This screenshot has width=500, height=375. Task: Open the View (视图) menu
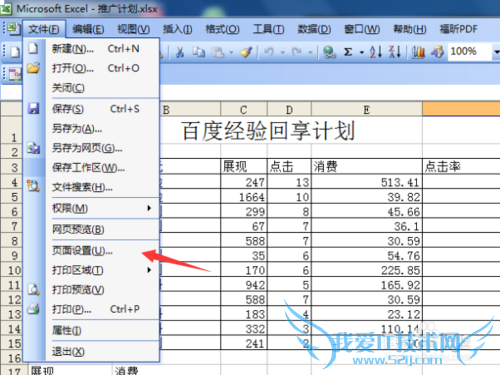tap(133, 29)
